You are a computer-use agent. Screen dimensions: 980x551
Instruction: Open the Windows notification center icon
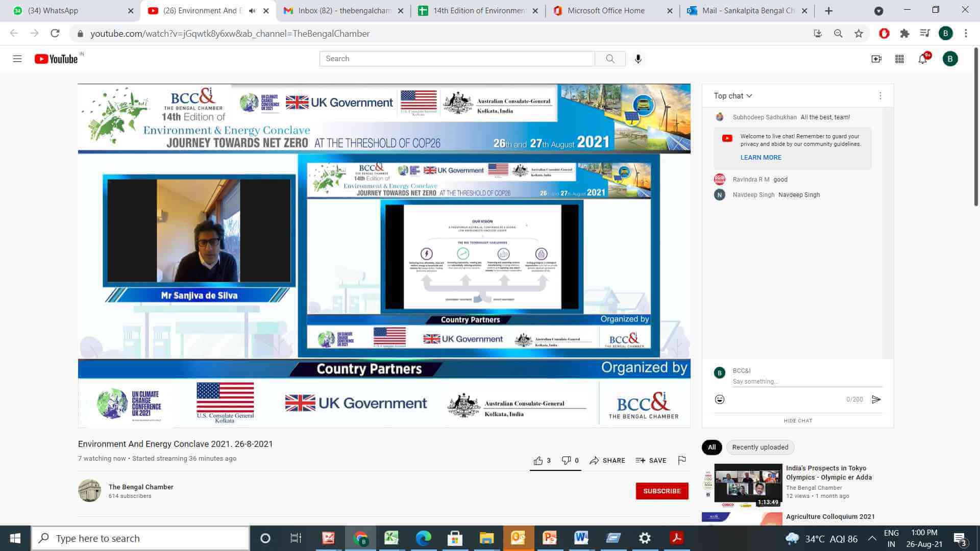(x=960, y=538)
